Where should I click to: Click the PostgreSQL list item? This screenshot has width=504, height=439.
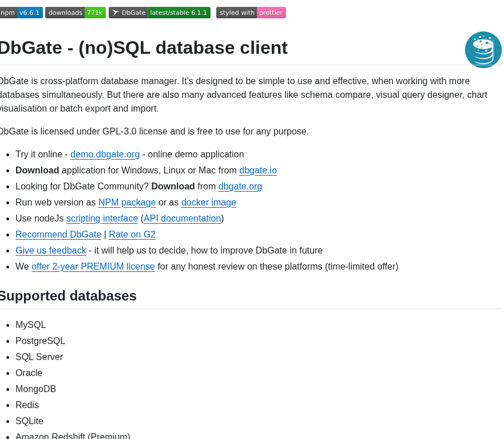click(x=40, y=341)
